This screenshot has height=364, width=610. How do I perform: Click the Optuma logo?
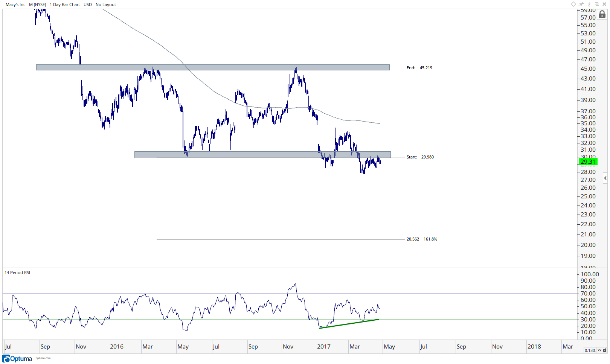[17, 359]
